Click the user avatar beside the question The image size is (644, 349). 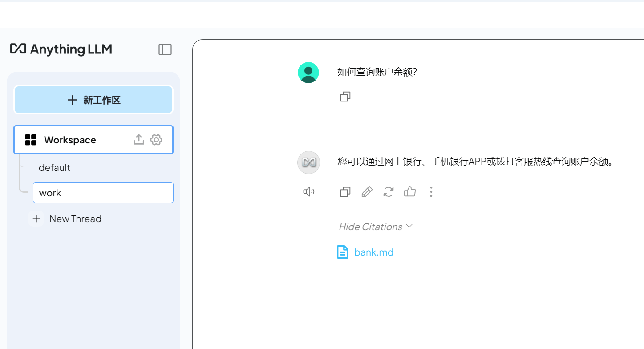coord(308,73)
